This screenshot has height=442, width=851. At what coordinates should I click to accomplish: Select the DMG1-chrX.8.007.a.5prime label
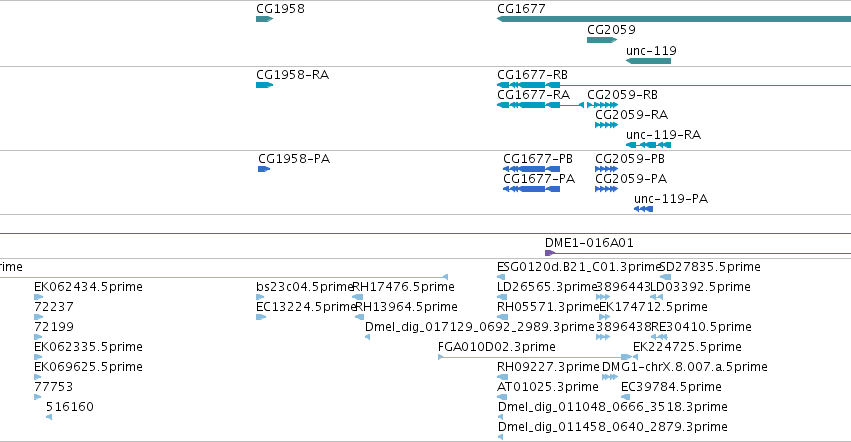(685, 368)
